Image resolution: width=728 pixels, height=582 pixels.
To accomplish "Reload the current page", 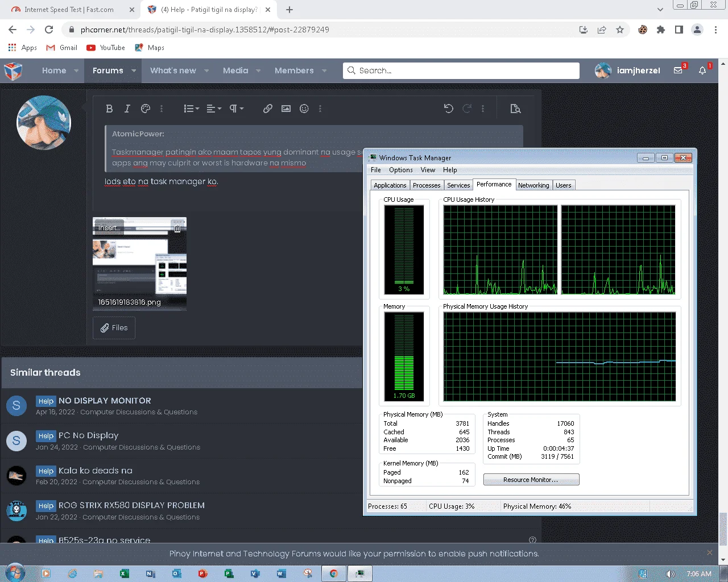I will (49, 30).
